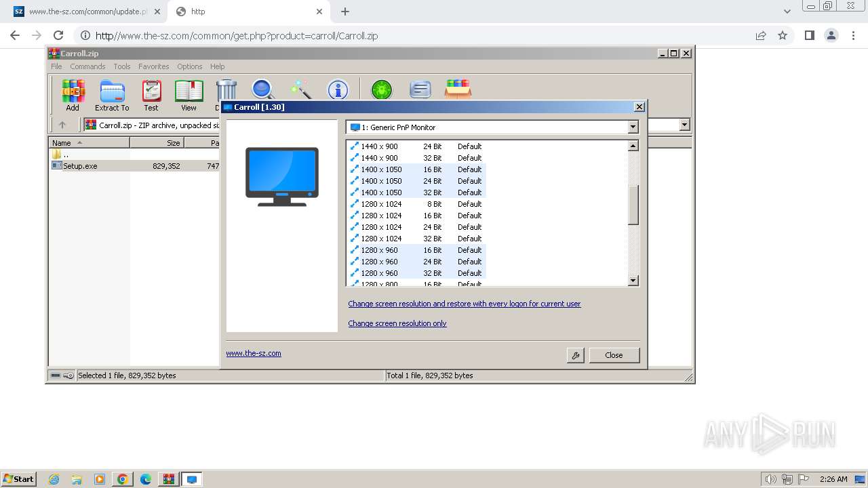The width and height of the screenshot is (868, 488).
Task: Close the the-sz.com update tab
Action: 157,12
